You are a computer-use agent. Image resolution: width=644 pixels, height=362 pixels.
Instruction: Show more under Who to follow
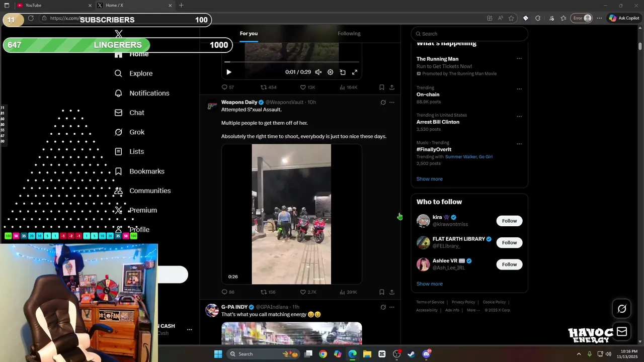(x=430, y=284)
